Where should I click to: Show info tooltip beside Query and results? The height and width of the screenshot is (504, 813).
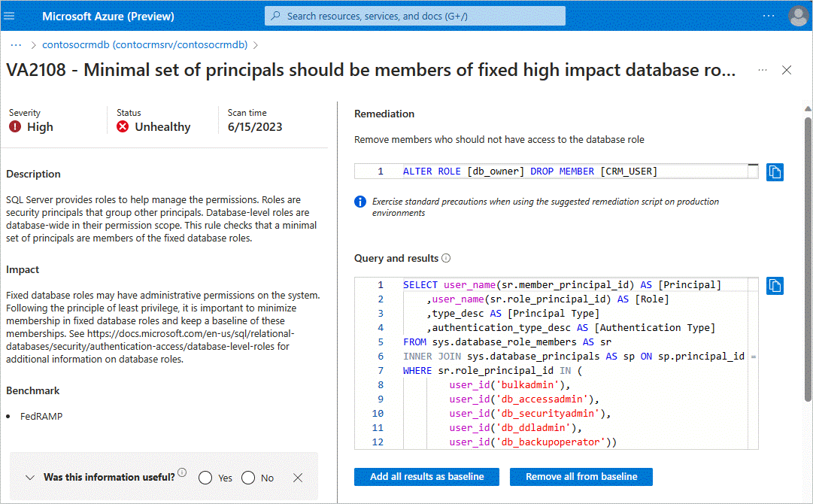pos(446,258)
